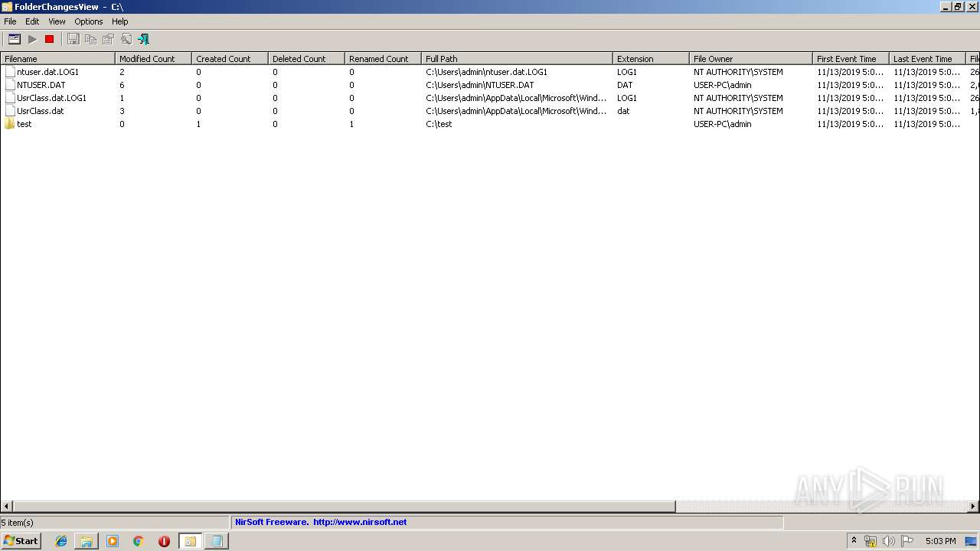Viewport: 980px width, 551px height.
Task: Open the Action Center flag icon
Action: pyautogui.click(x=907, y=541)
